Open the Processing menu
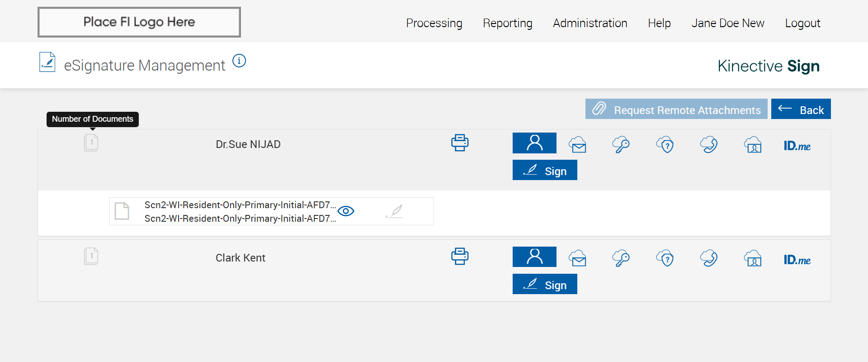The image size is (868, 362). point(434,23)
